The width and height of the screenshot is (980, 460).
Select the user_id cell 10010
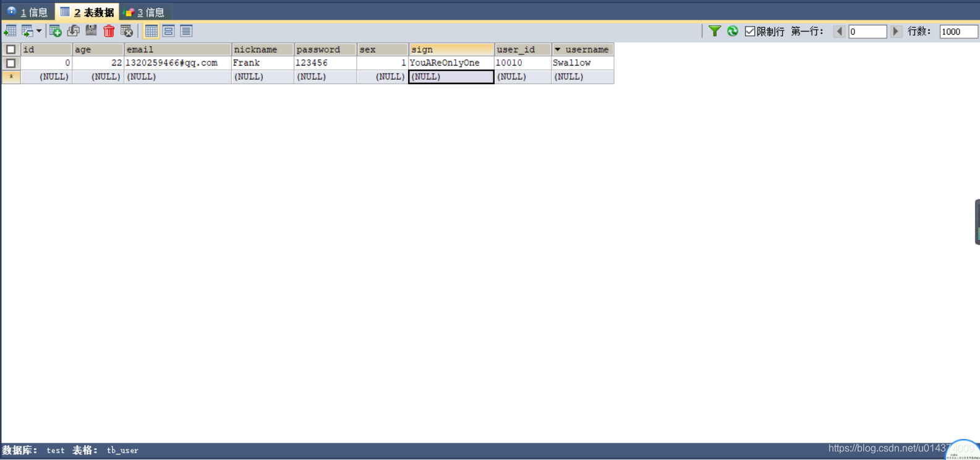point(523,63)
